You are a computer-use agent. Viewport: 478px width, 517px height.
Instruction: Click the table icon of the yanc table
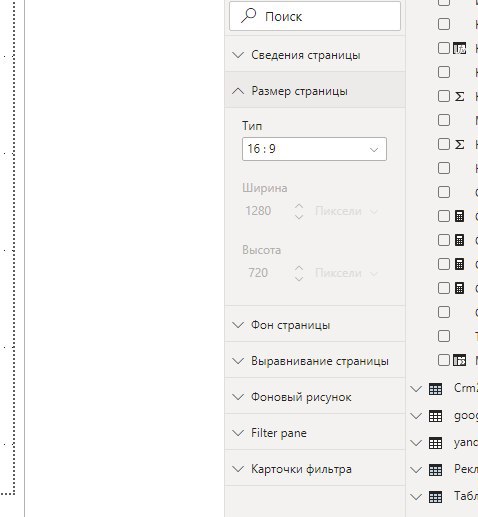pos(435,443)
